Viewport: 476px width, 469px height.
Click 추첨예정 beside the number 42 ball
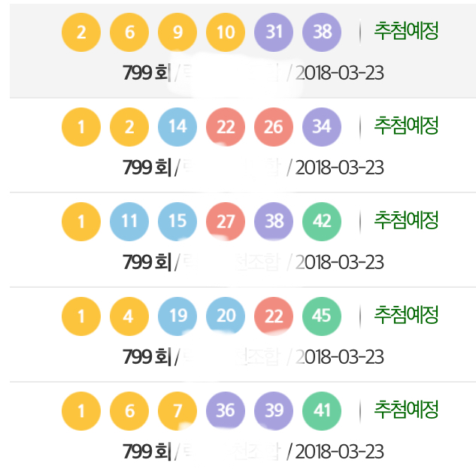click(x=406, y=220)
